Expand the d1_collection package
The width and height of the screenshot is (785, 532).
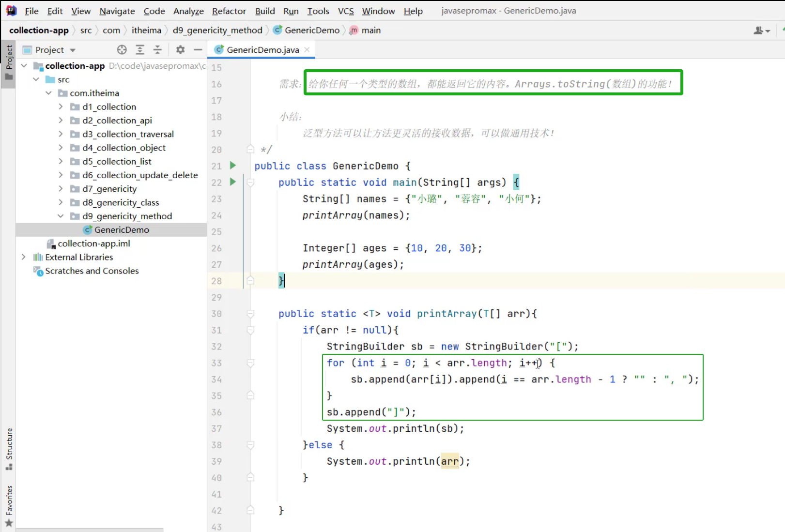(x=61, y=106)
